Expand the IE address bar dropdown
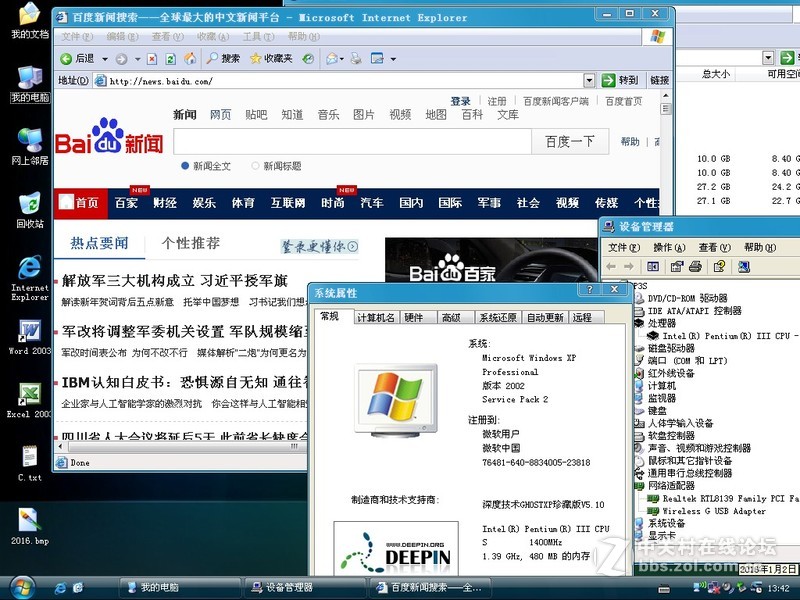The width and height of the screenshot is (800, 600). coord(589,81)
